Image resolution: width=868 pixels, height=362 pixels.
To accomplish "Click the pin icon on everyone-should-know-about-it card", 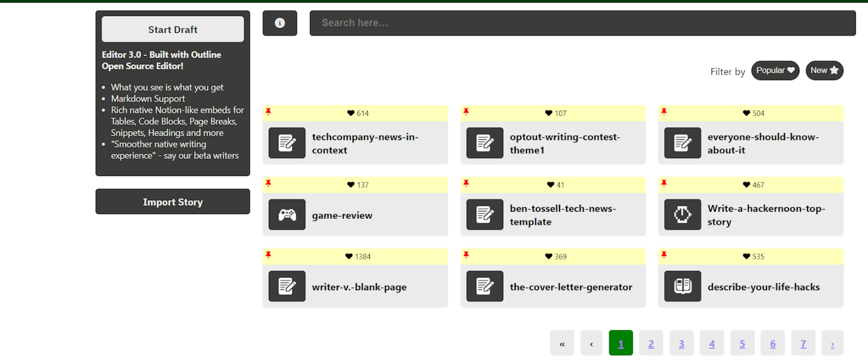I will [x=664, y=112].
